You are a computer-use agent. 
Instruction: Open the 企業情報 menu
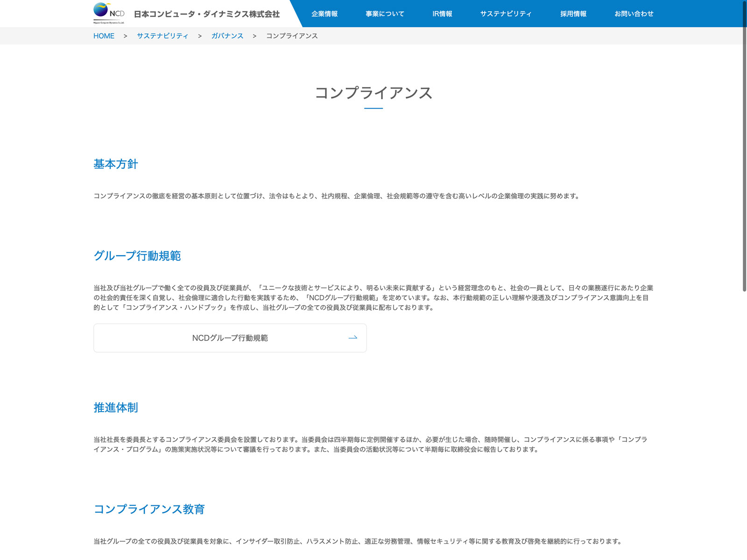[324, 14]
